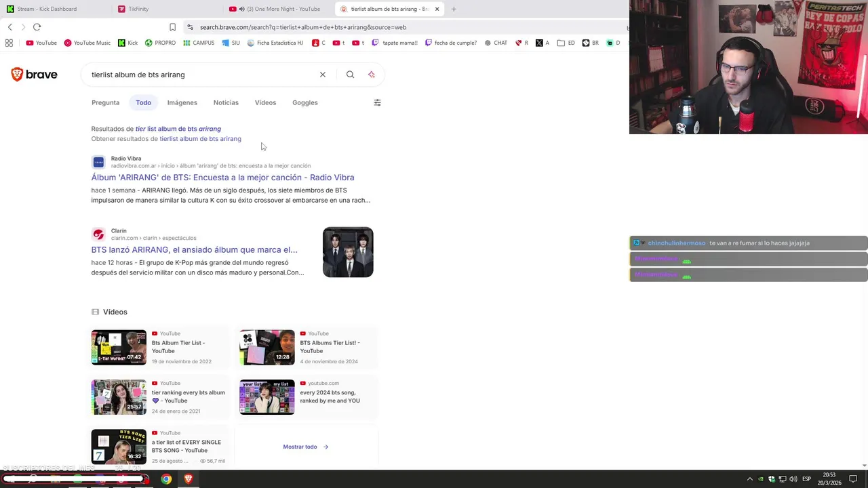Open the network tray icon
868x488 pixels.
tap(783, 479)
